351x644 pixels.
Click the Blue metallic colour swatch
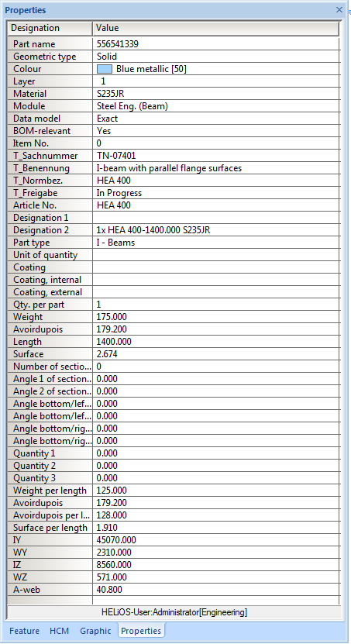[x=105, y=69]
